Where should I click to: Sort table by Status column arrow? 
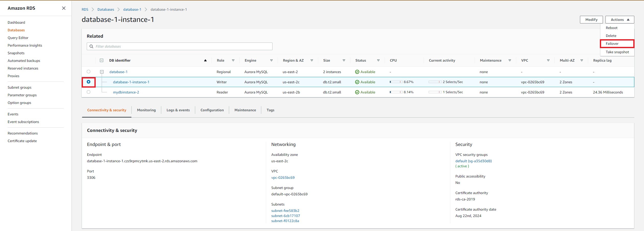[x=378, y=60]
